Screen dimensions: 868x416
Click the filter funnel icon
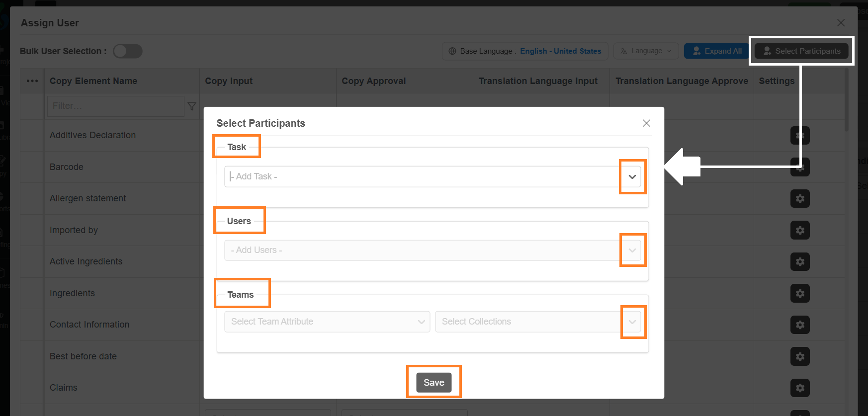(192, 106)
